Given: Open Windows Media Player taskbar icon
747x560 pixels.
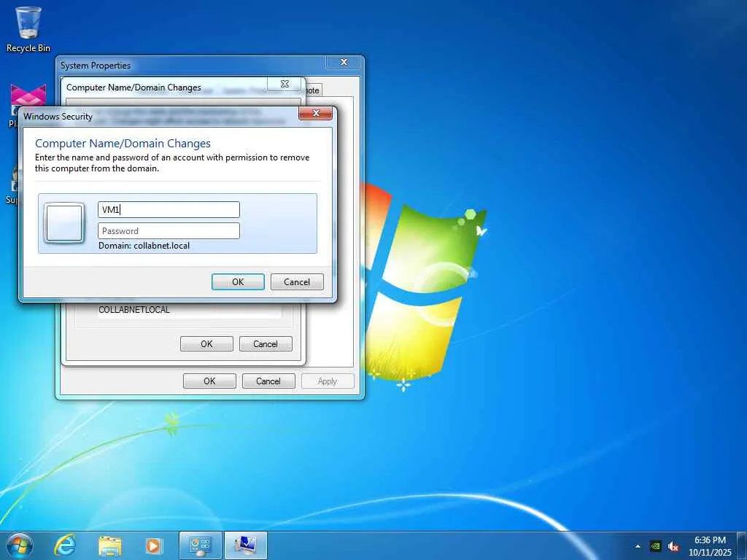Looking at the screenshot, I should coord(153,545).
